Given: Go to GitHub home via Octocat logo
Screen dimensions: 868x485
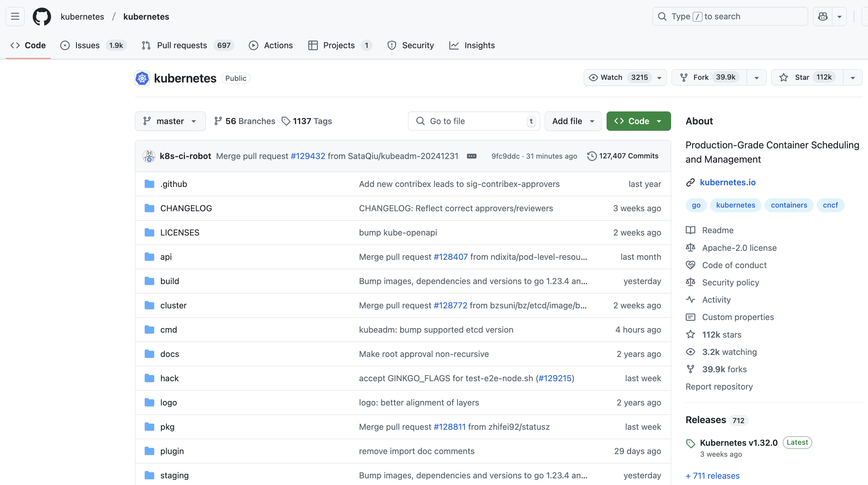Looking at the screenshot, I should point(42,16).
